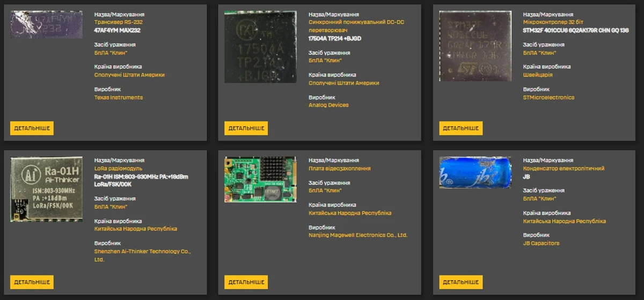This screenshot has width=644, height=300.
Task: Open the JB Capacitors manufacturer link
Action: 541,243
